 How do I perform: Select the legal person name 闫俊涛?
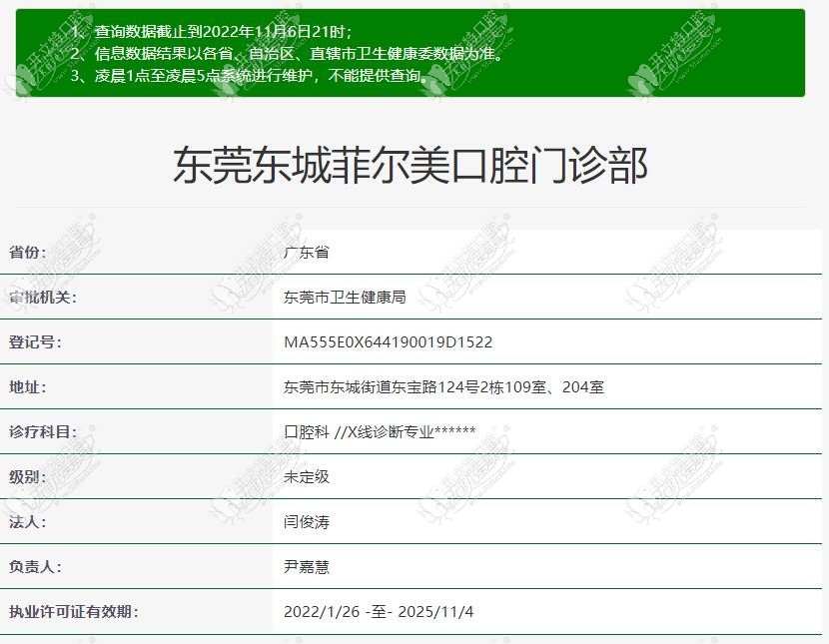306,522
